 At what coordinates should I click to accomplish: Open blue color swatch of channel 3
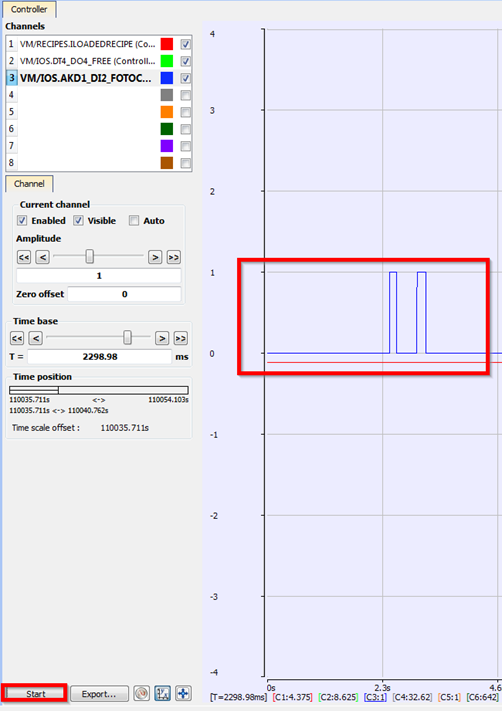(167, 78)
